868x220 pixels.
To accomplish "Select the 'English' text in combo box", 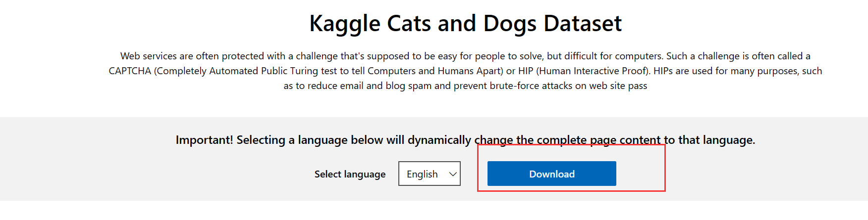I will coord(422,174).
